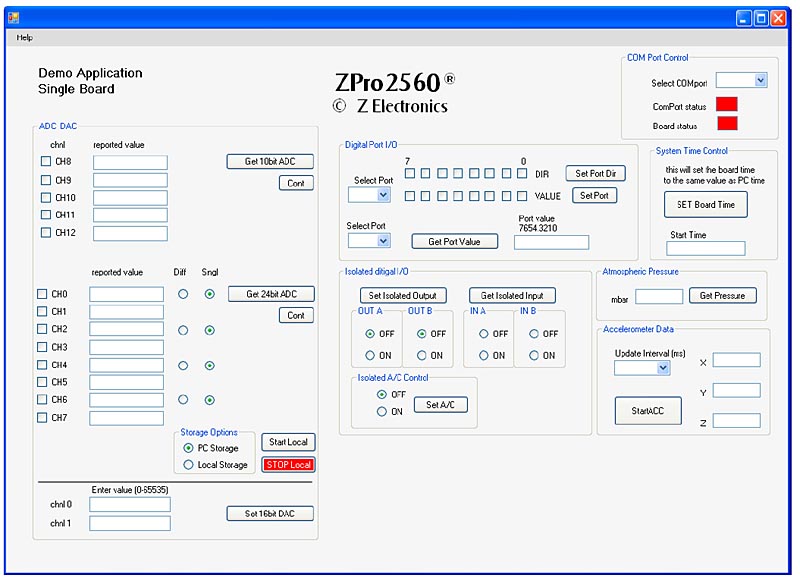Viewport: 800px width, 581px height.
Task: Click the accelerometer Z value field
Action: (x=737, y=421)
